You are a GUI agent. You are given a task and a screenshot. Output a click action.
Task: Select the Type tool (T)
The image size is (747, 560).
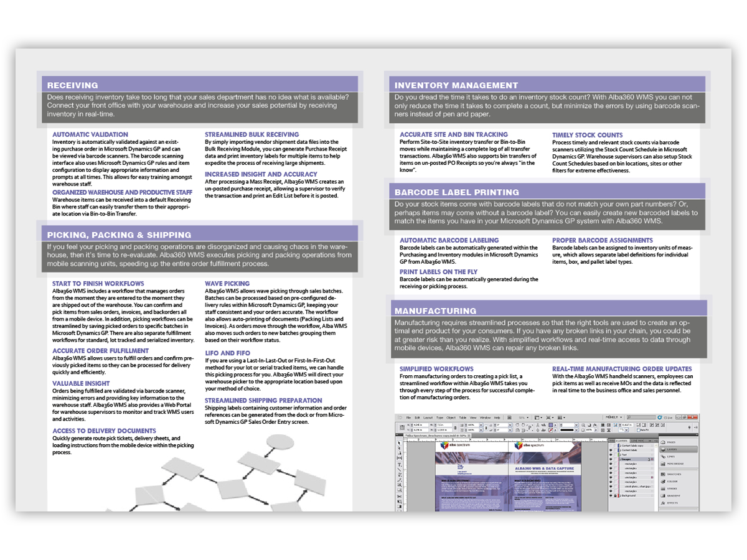[x=399, y=465]
